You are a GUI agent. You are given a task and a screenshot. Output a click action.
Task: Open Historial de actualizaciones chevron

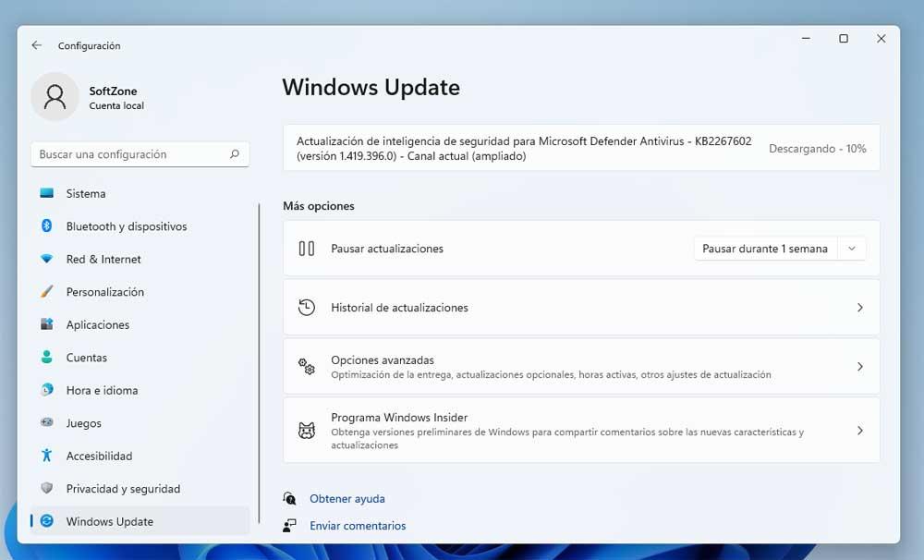tap(859, 307)
